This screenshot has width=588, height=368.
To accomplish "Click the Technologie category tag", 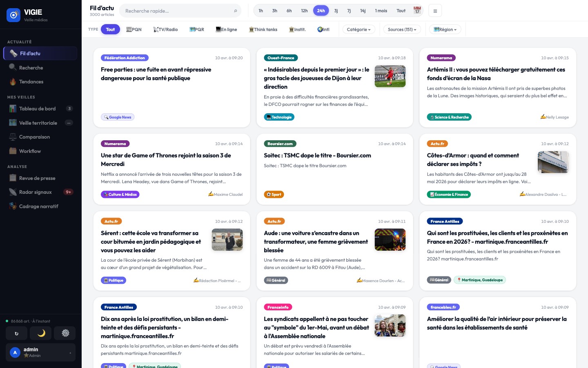I will click(279, 117).
